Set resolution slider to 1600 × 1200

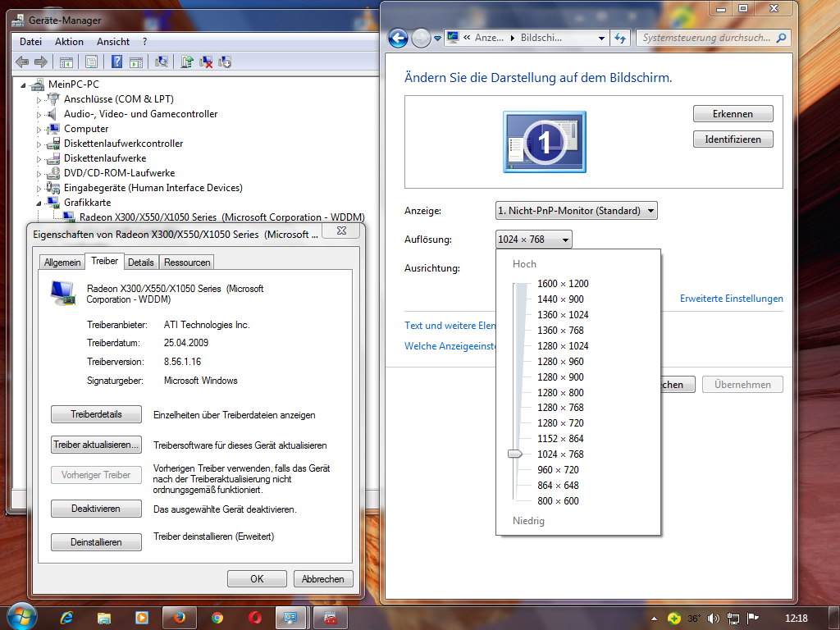coord(563,283)
